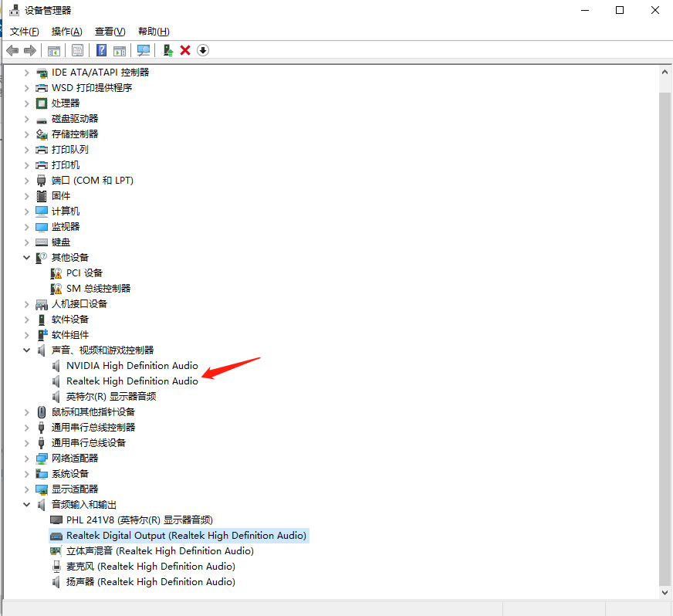Image resolution: width=673 pixels, height=616 pixels.
Task: Click the speaker icon for NVIDIA High Definition Audio
Action: pyautogui.click(x=56, y=366)
